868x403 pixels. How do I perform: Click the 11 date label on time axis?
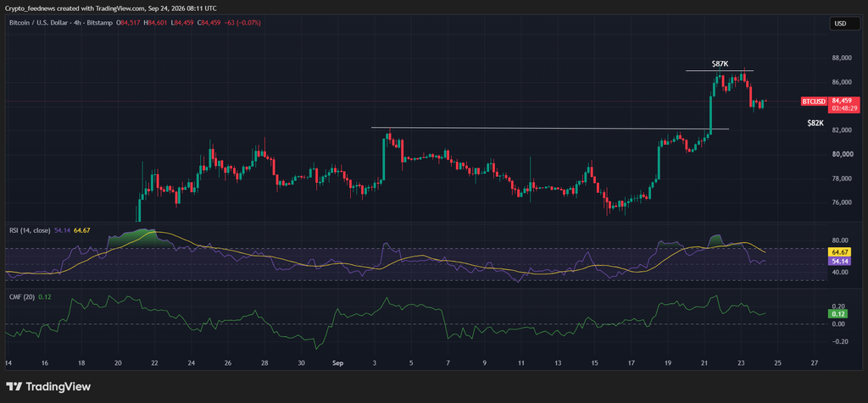pyautogui.click(x=521, y=363)
